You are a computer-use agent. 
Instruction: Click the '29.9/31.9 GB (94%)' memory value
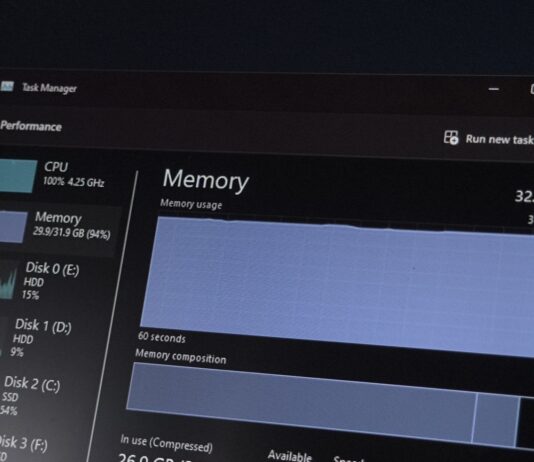click(72, 233)
